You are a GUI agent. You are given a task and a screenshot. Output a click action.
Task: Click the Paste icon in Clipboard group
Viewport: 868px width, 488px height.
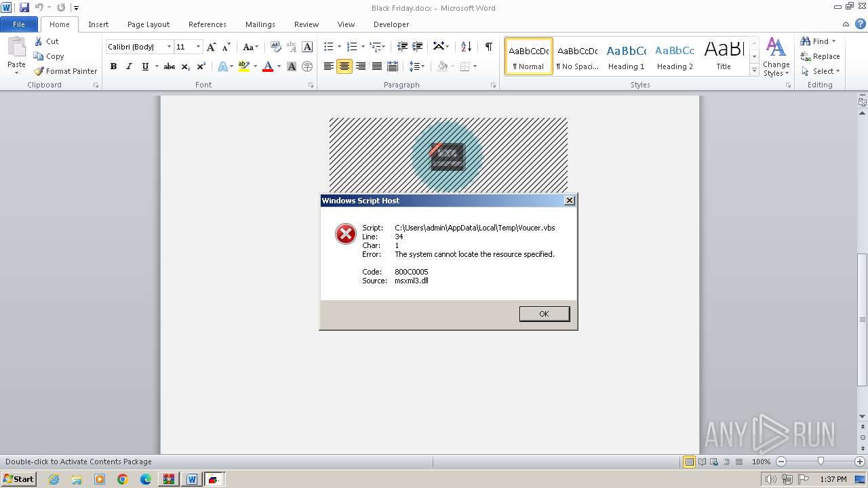16,47
